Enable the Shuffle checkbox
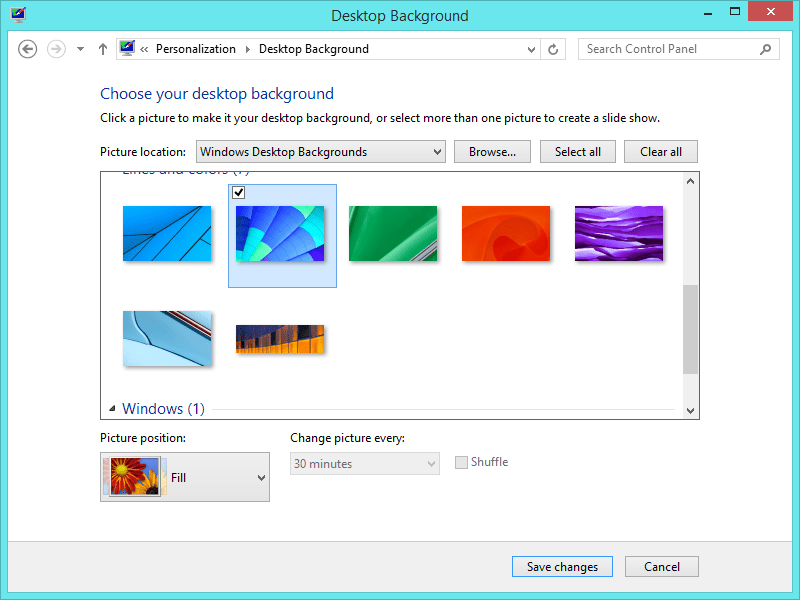 pos(461,462)
